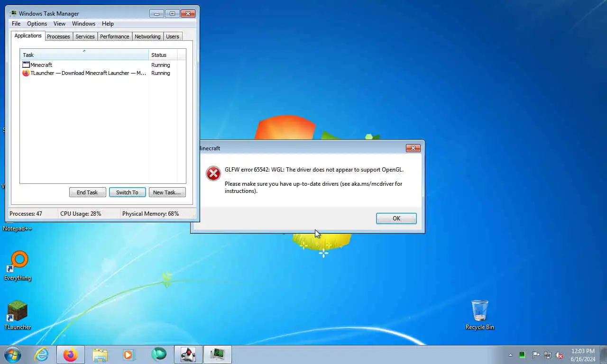This screenshot has height=364, width=607.
Task: Open the TLauncher desktop shortcut
Action: coord(18,315)
